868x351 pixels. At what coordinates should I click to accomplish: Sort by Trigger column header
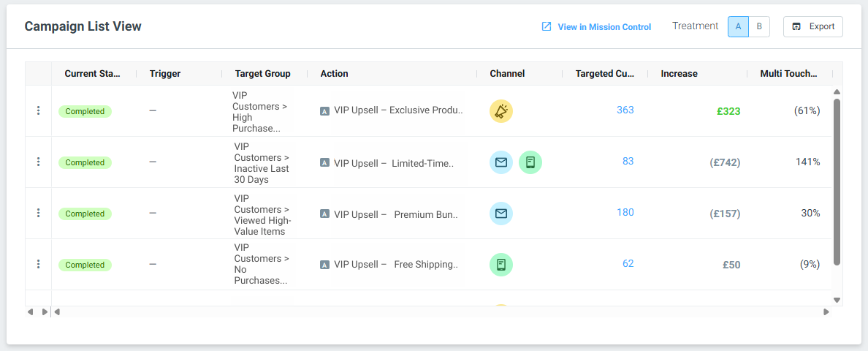(x=165, y=74)
